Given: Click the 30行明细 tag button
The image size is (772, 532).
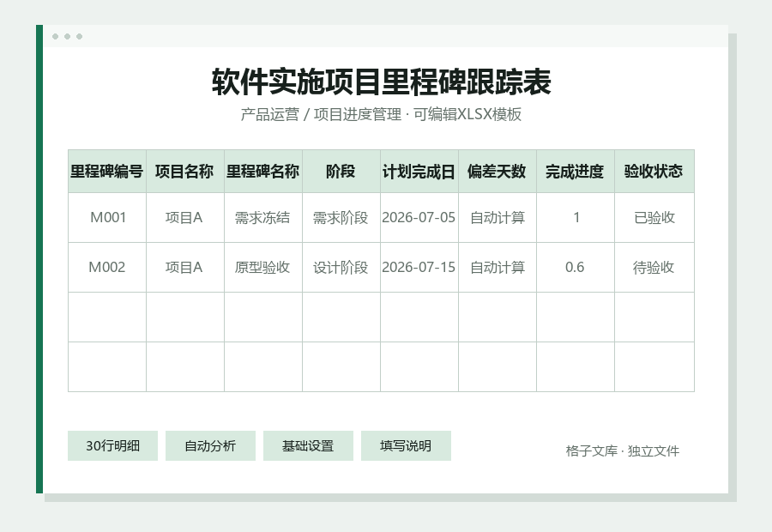Looking at the screenshot, I should [x=112, y=446].
